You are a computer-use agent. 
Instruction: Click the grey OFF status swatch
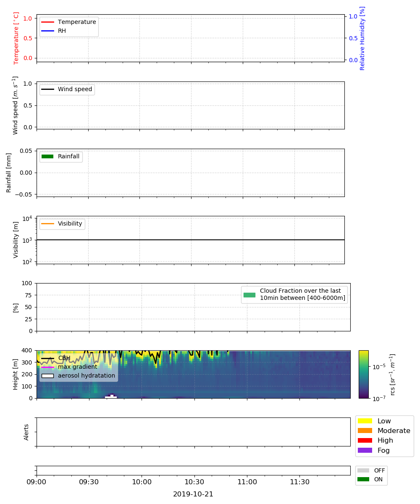pos(363,470)
